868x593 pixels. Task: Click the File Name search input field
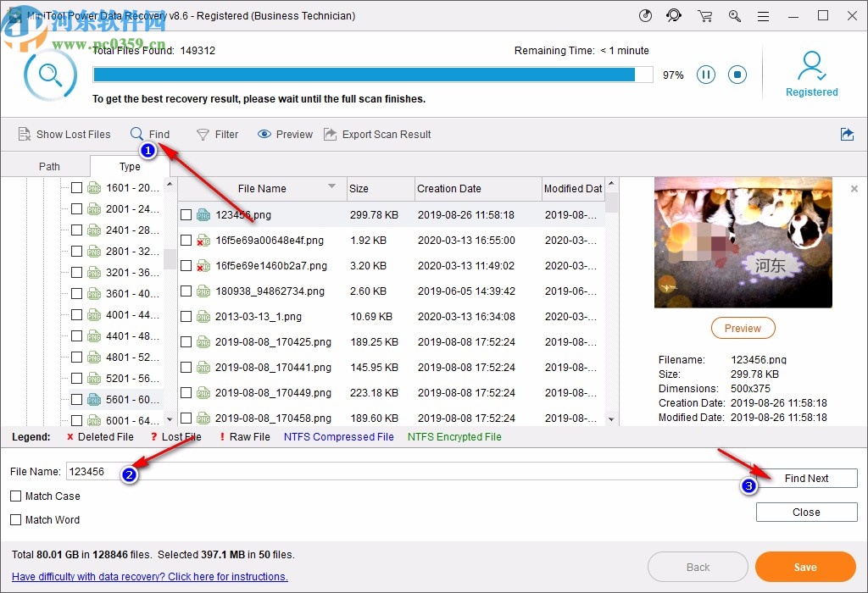407,472
